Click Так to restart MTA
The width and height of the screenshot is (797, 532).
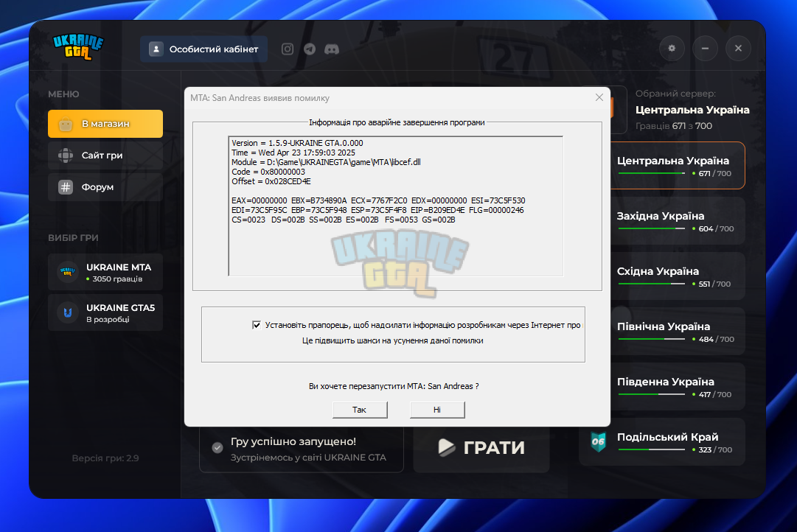point(360,410)
